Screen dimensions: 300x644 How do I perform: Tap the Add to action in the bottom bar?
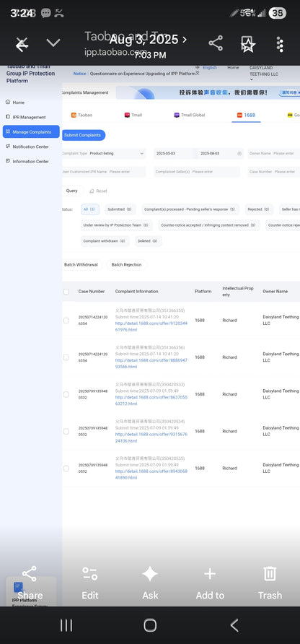(210, 583)
